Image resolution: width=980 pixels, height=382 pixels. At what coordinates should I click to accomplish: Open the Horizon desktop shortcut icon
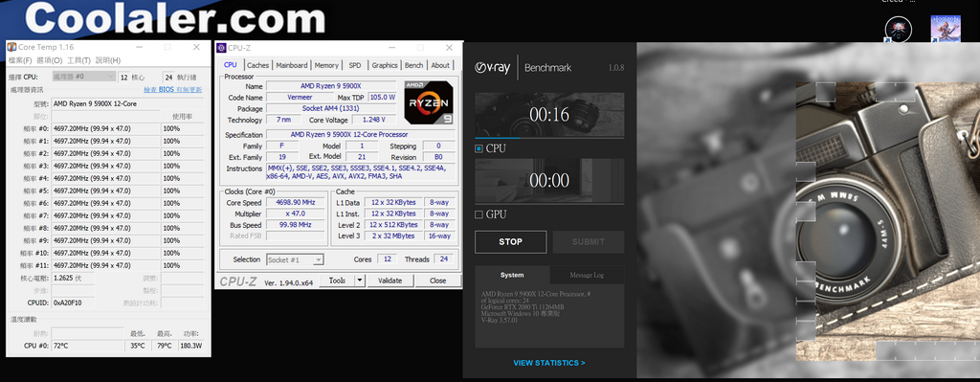(x=945, y=30)
